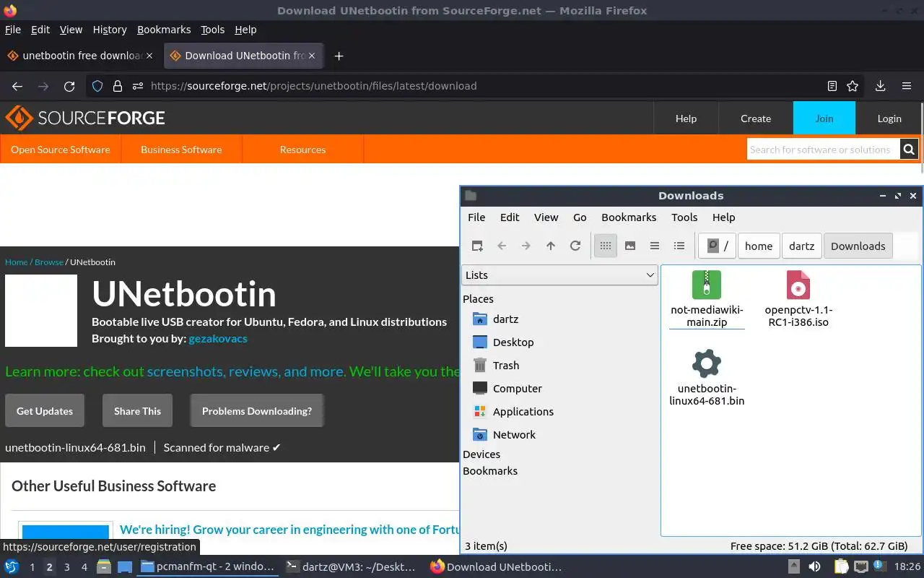The height and width of the screenshot is (578, 924).
Task: Go forward in file manager
Action: [x=526, y=246]
